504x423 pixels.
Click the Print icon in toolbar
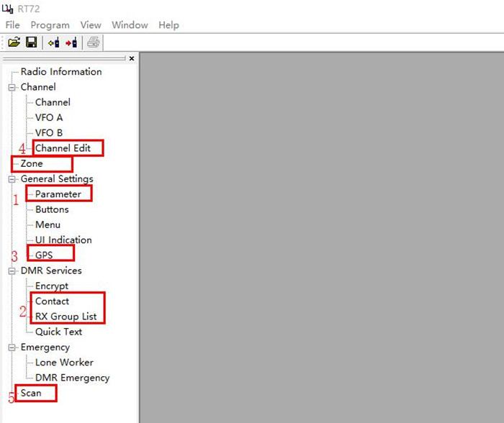coord(93,42)
